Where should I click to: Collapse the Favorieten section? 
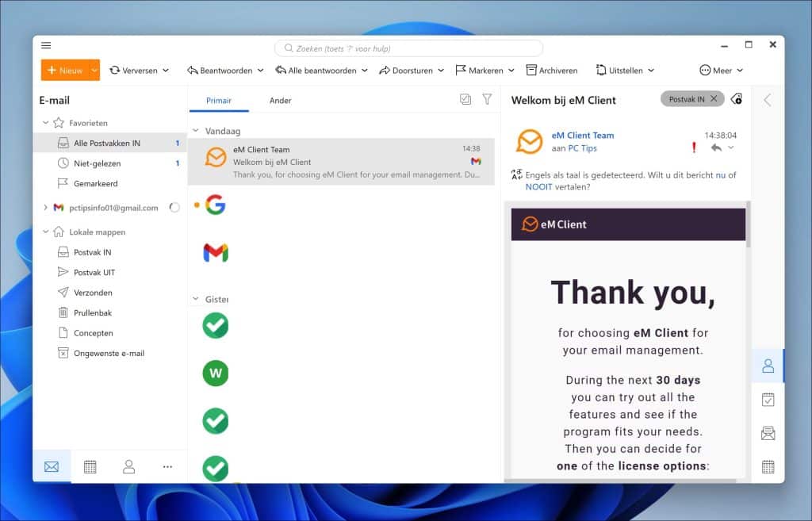tap(45, 123)
